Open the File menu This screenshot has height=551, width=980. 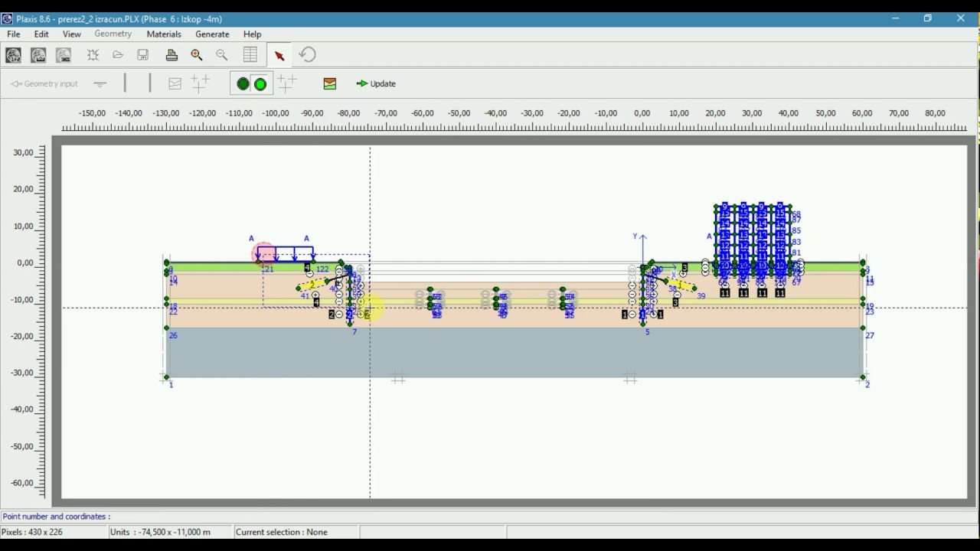[14, 34]
